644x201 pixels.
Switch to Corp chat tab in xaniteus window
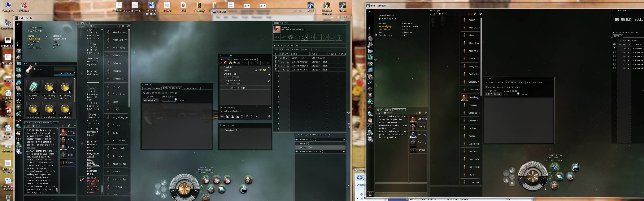tap(379, 110)
